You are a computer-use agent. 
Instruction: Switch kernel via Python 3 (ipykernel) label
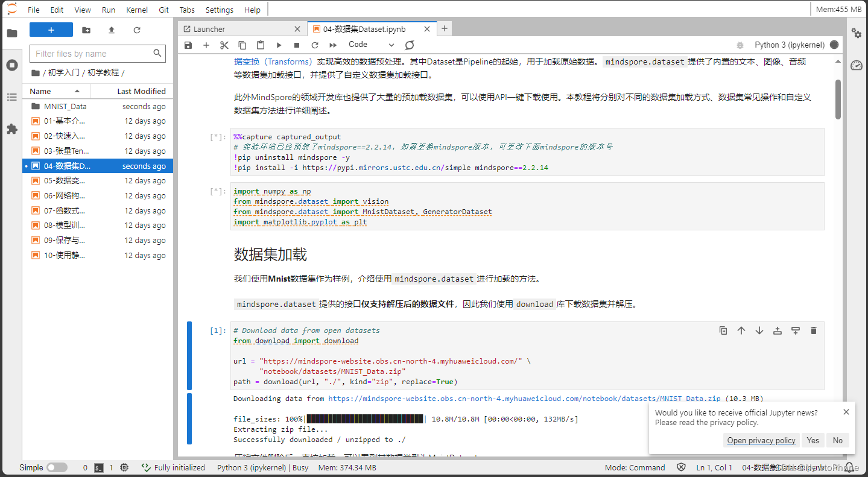click(x=790, y=45)
